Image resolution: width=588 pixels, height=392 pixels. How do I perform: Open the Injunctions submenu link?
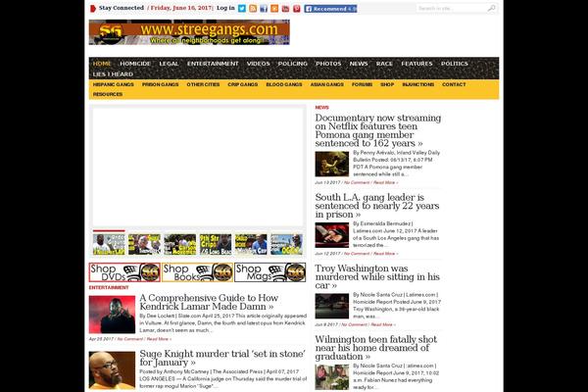click(418, 84)
